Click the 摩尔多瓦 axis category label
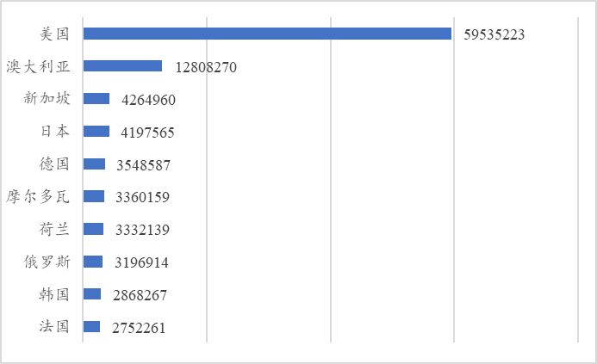This screenshot has width=597, height=364. pyautogui.click(x=38, y=197)
